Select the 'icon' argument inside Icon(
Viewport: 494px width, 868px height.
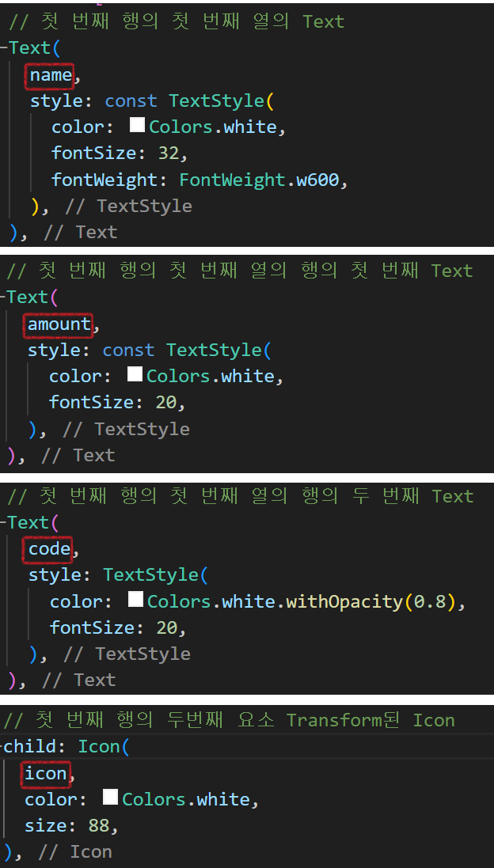click(x=45, y=773)
